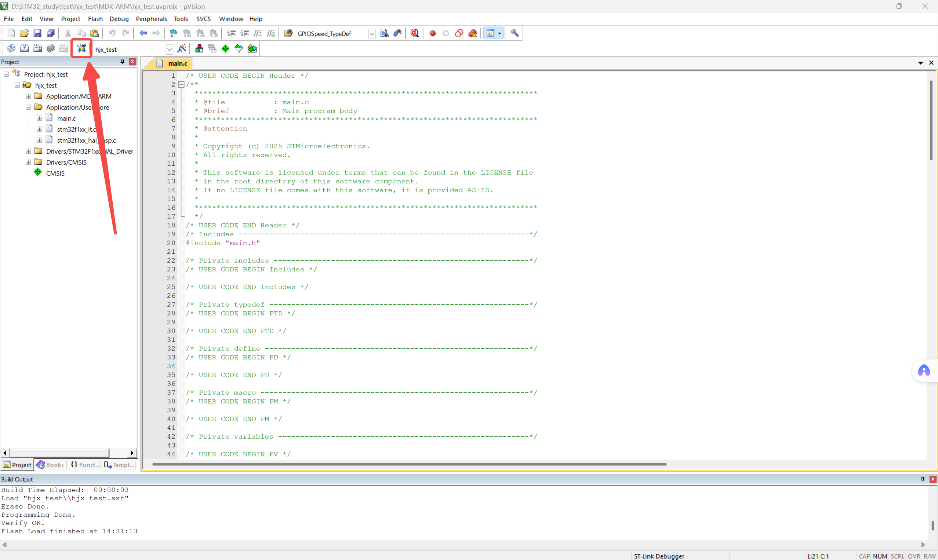Start the debug session icon
938x560 pixels.
(415, 33)
